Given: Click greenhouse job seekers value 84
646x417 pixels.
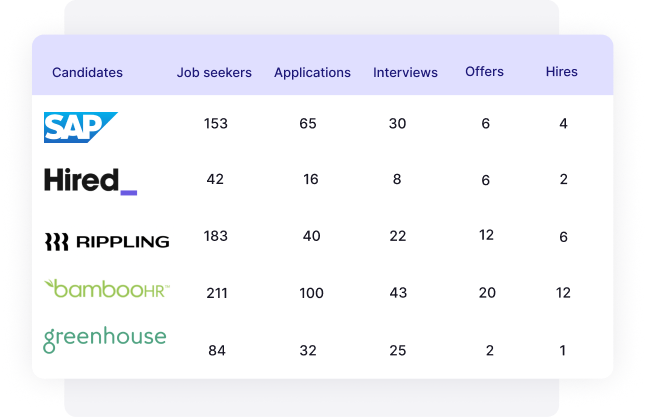Looking at the screenshot, I should tap(217, 351).
